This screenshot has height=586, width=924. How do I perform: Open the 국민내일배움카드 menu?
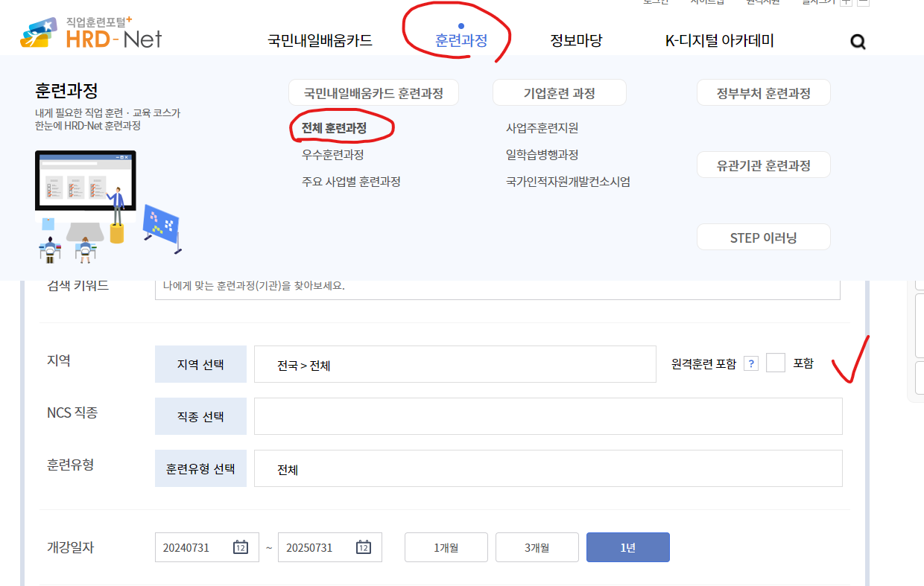pyautogui.click(x=319, y=41)
